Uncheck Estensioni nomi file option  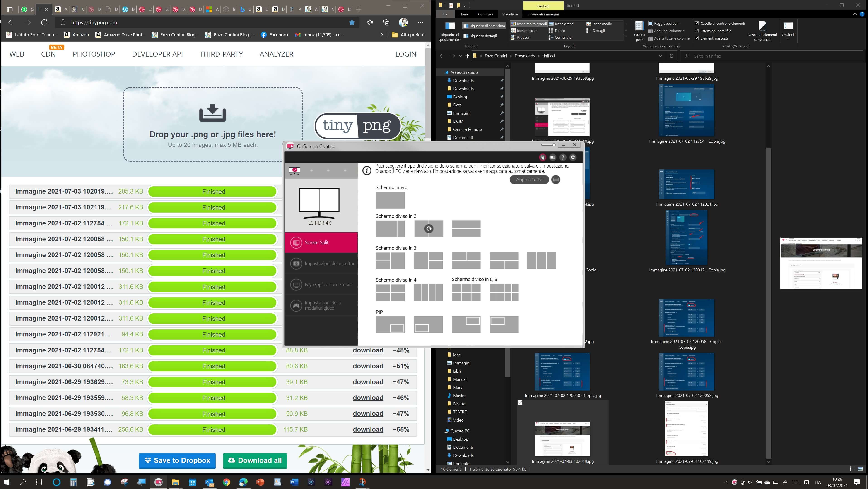(x=697, y=31)
